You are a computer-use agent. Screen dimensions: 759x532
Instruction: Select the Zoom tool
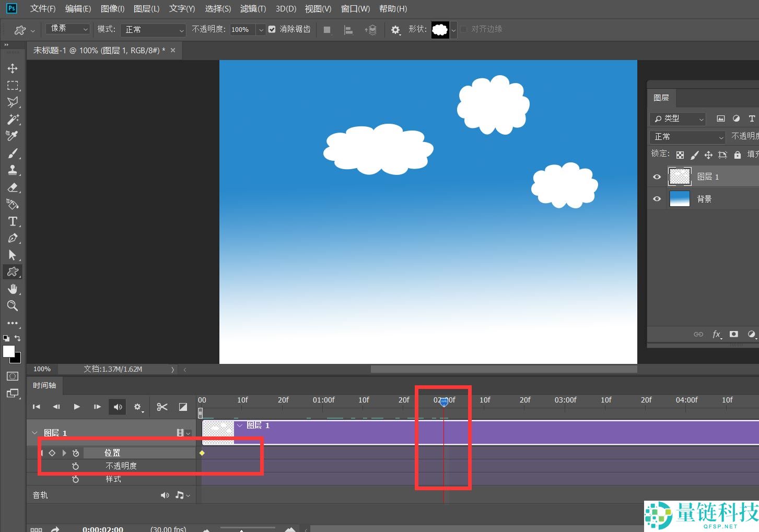click(13, 306)
